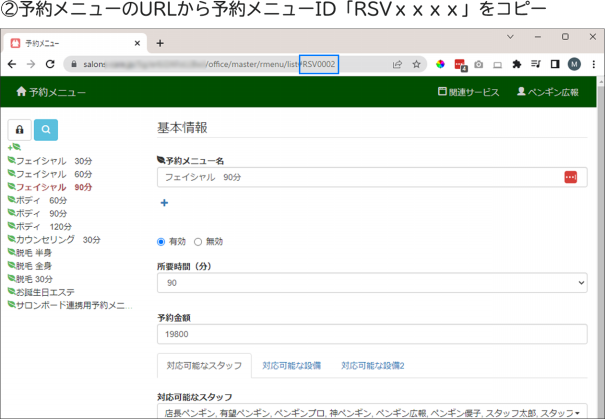605x419 pixels.
Task: Click the 予約金額 input field
Action: 372,334
